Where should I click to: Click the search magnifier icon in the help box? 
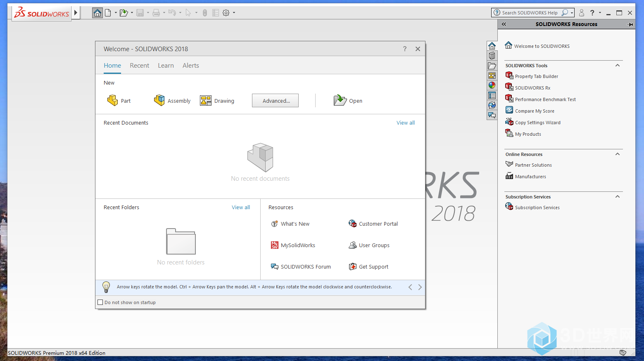(x=565, y=13)
